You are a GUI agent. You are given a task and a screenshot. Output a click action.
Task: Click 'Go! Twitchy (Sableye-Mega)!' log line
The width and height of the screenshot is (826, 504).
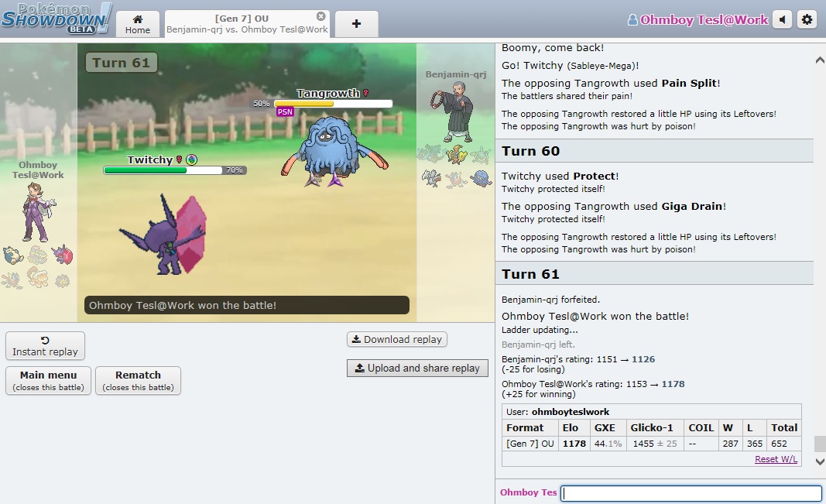click(570, 66)
